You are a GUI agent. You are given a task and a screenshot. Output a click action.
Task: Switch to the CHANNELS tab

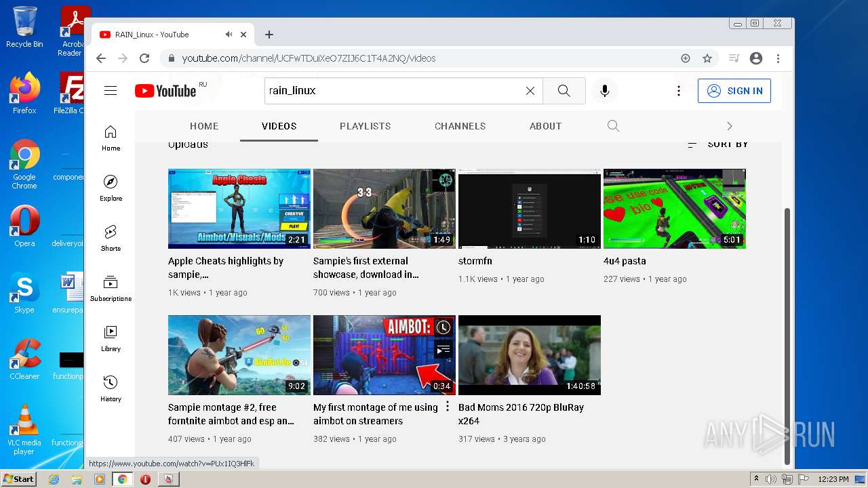tap(460, 126)
